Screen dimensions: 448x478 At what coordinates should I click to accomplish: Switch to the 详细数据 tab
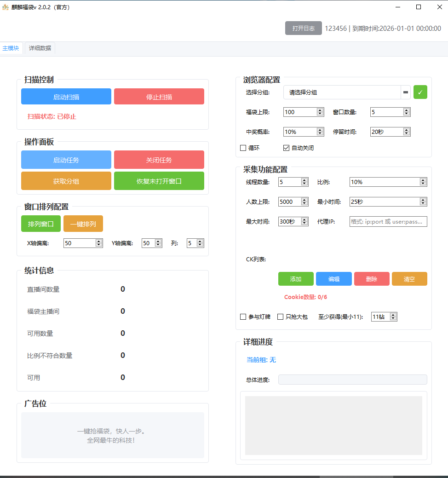[40, 48]
